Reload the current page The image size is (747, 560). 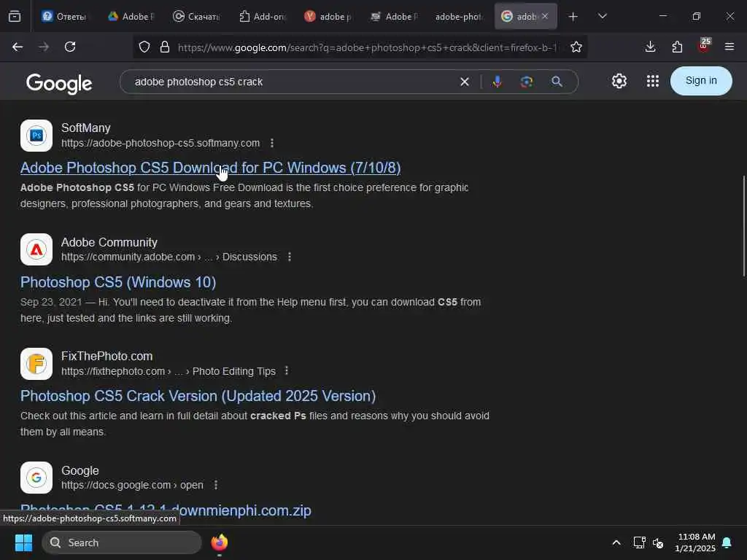click(x=70, y=47)
